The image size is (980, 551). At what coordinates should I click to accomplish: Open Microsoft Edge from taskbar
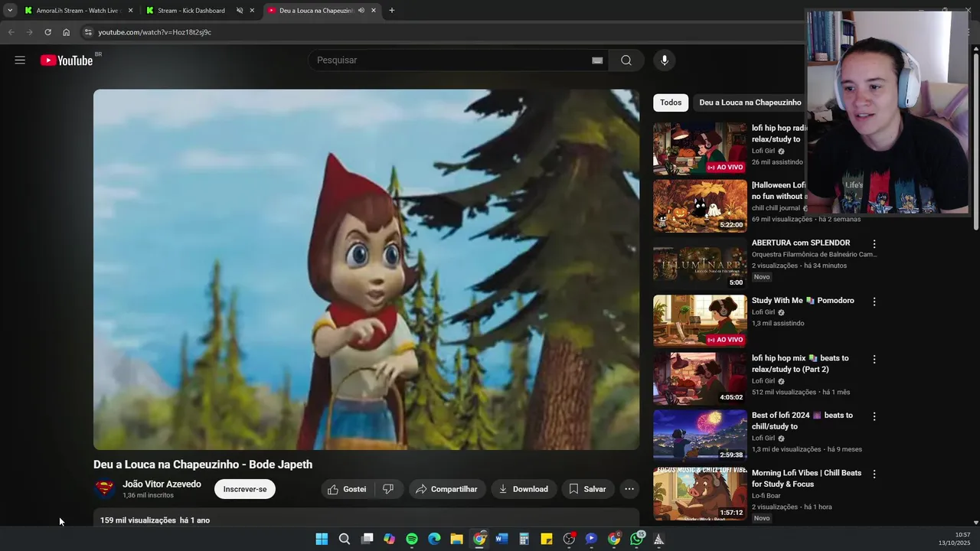click(x=434, y=540)
